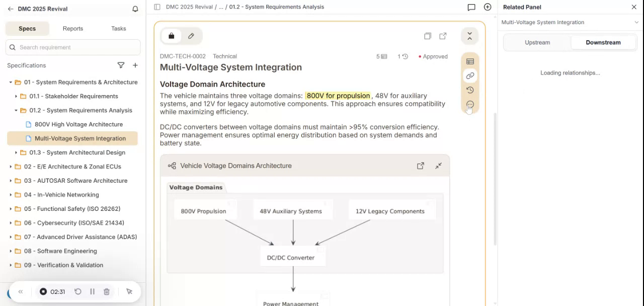Collapse the Vehicle Voltage Domains diagram
Image resolution: width=644 pixels, height=306 pixels.
click(x=439, y=166)
